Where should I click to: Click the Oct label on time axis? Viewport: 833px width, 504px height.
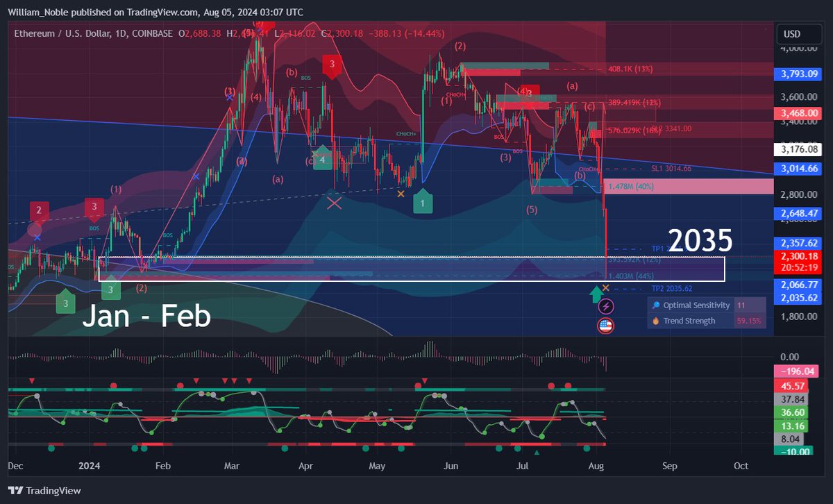pos(741,467)
